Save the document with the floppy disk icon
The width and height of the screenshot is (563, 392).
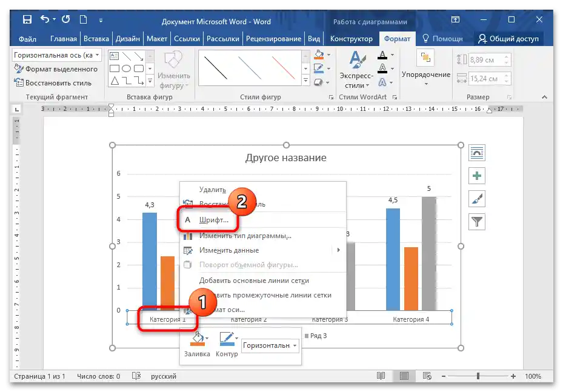pos(27,19)
